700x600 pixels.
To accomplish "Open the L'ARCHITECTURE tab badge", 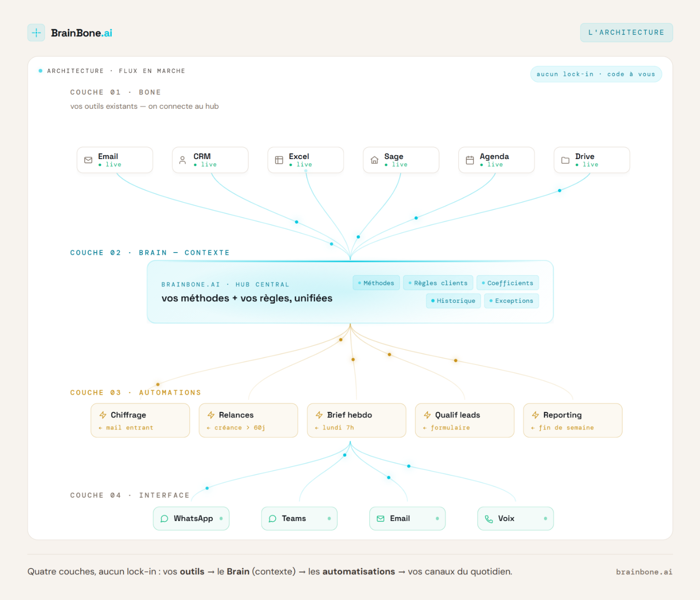I will point(626,33).
